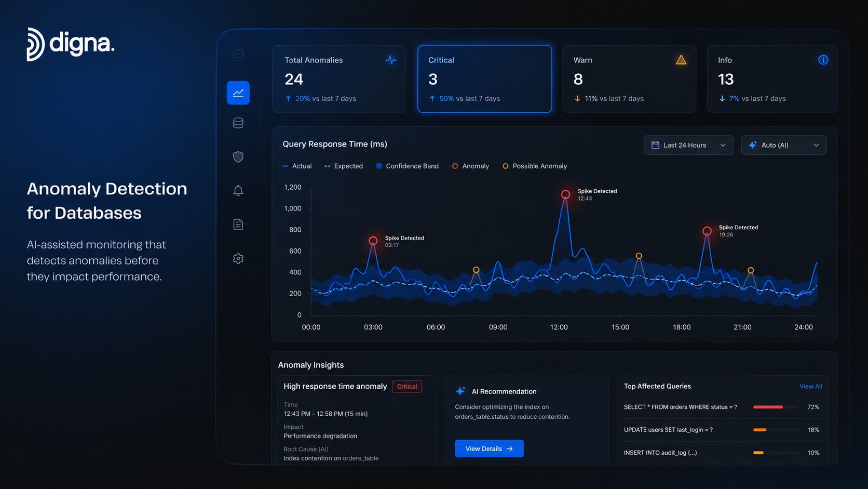
Task: Toggle the Actual series legend
Action: coord(297,166)
